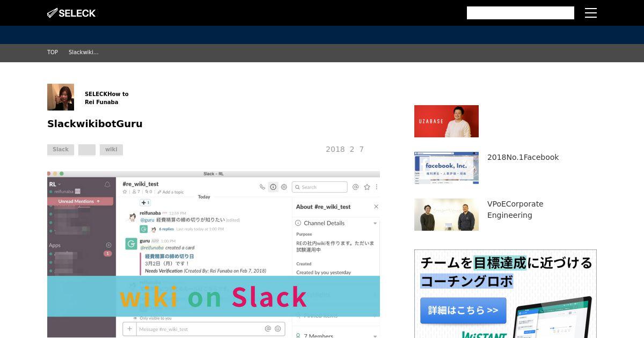Click the Slackwiki... breadcrumb item
The width and height of the screenshot is (644, 338).
(x=83, y=52)
